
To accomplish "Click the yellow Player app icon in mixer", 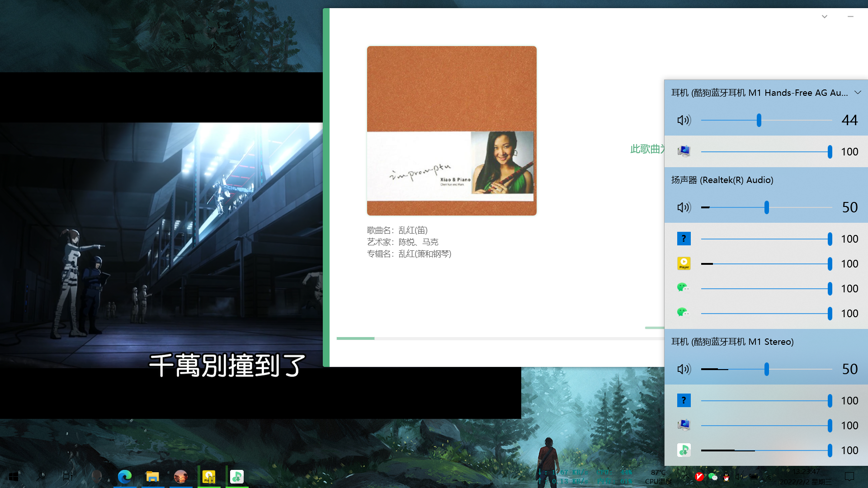I will (x=684, y=263).
